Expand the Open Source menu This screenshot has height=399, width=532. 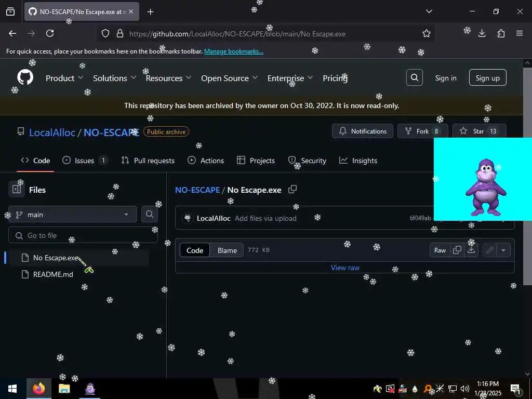(x=229, y=78)
